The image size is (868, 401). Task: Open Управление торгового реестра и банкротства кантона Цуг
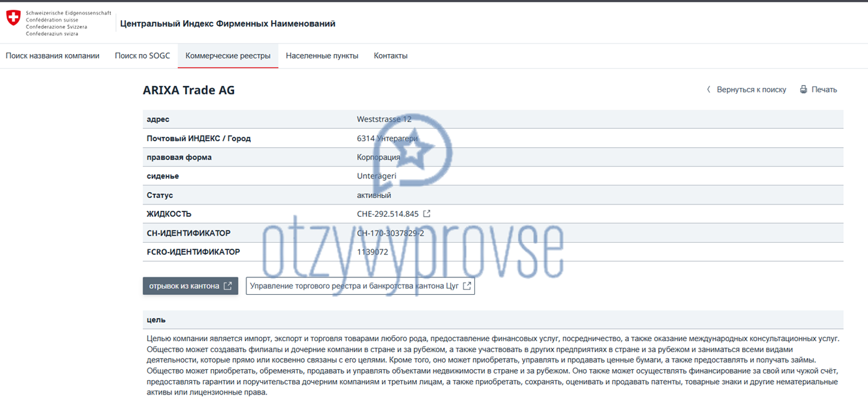coord(360,286)
